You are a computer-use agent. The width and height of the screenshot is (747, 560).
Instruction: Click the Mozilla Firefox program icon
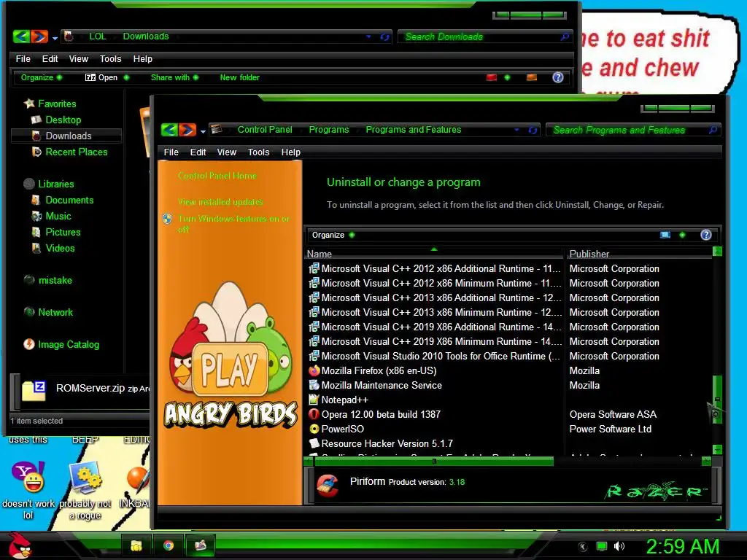314,370
